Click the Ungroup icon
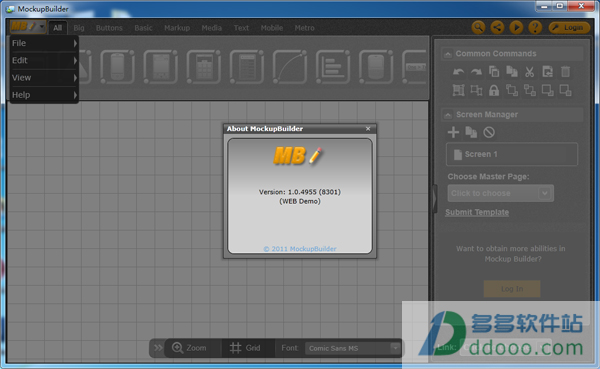Image resolution: width=600 pixels, height=369 pixels. (x=476, y=90)
